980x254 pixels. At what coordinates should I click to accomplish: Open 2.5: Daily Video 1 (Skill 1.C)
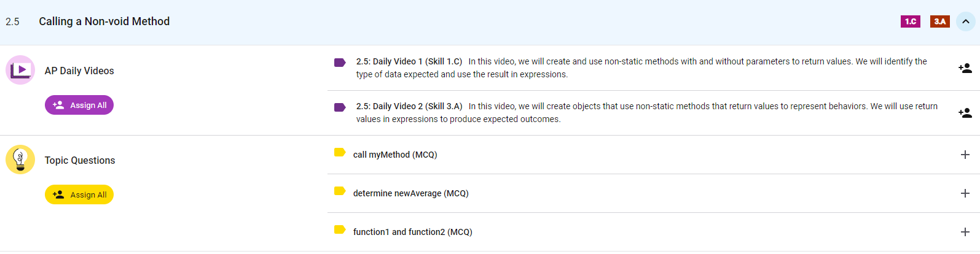(409, 61)
